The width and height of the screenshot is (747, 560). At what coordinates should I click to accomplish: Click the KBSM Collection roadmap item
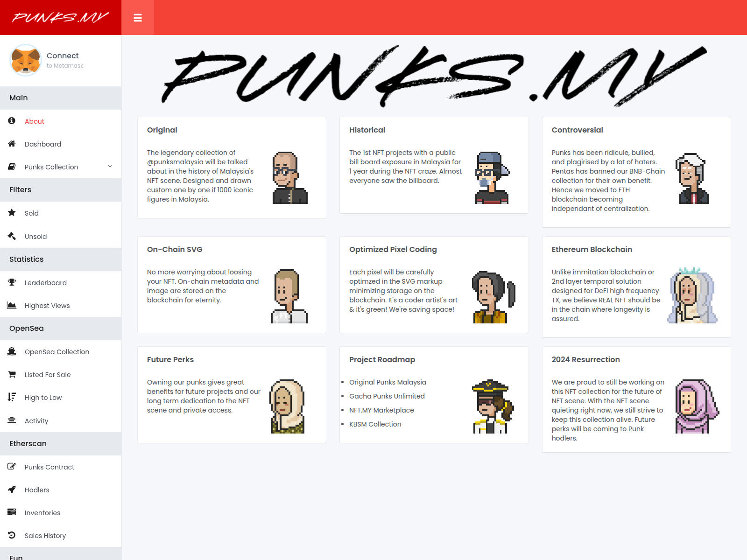(375, 424)
